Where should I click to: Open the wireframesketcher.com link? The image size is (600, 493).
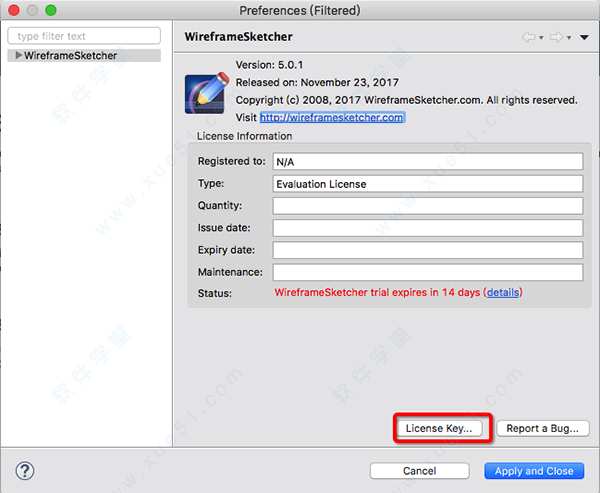[331, 118]
